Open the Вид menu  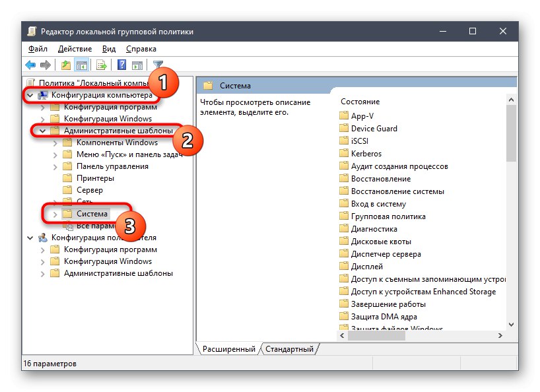(109, 48)
